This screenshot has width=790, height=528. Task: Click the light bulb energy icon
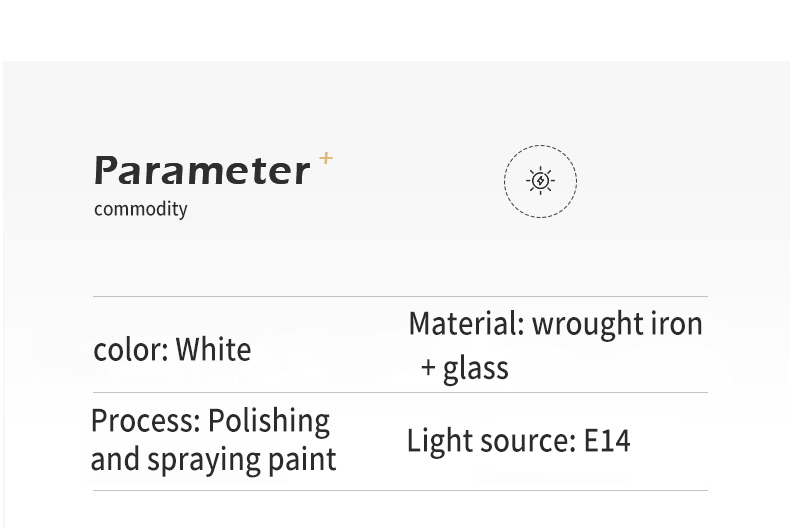point(541,180)
